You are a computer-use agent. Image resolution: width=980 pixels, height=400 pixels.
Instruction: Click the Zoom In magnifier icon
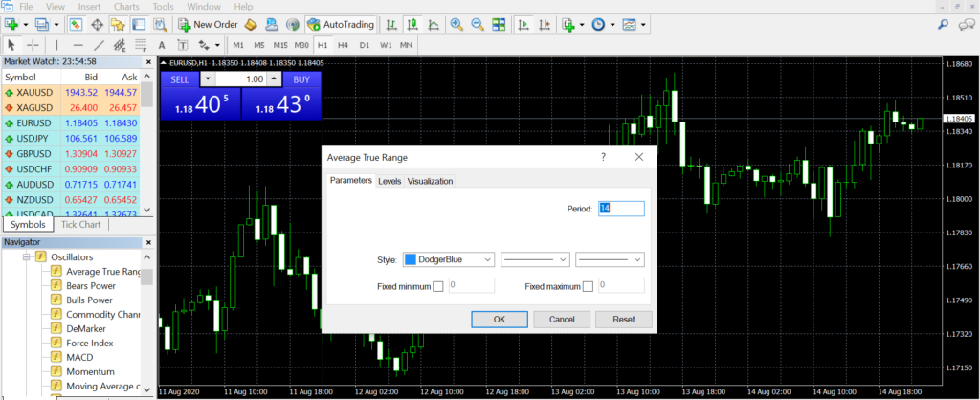pyautogui.click(x=457, y=24)
